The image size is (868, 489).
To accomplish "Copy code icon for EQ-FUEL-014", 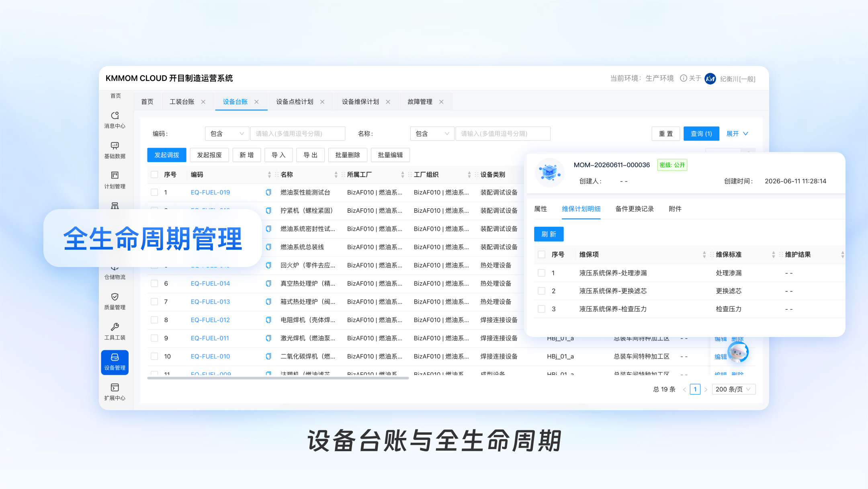I will point(268,284).
